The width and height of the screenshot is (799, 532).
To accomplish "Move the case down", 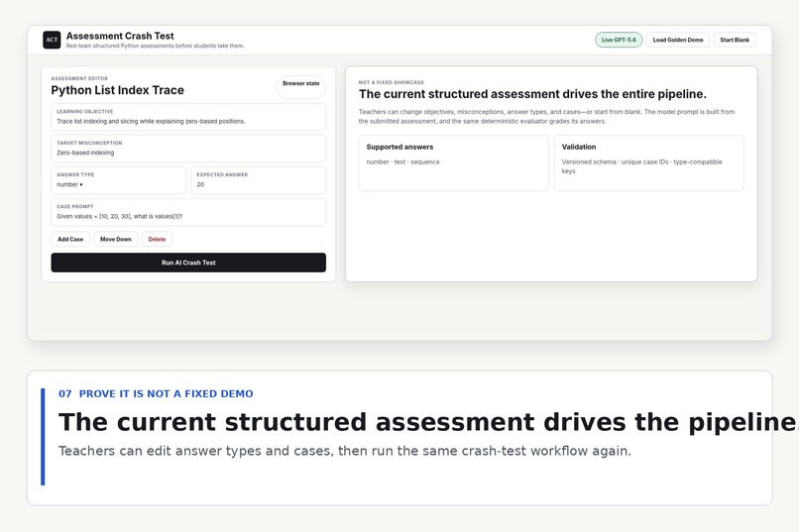I will [116, 240].
